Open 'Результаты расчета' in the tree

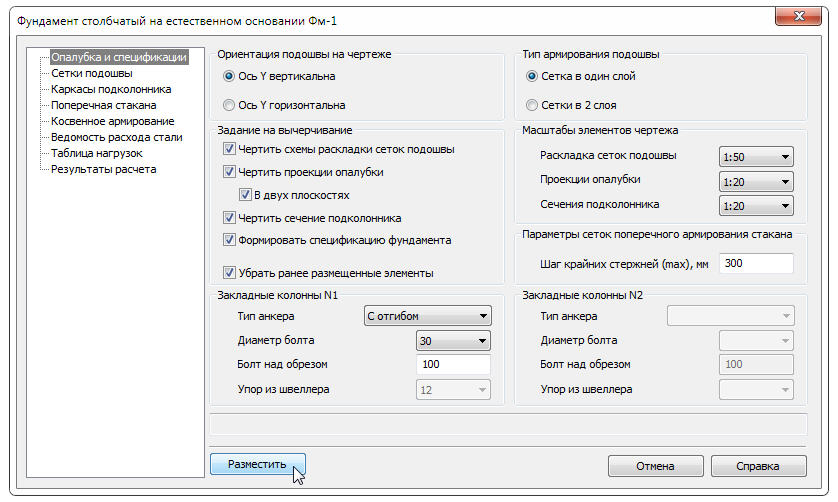point(103,169)
